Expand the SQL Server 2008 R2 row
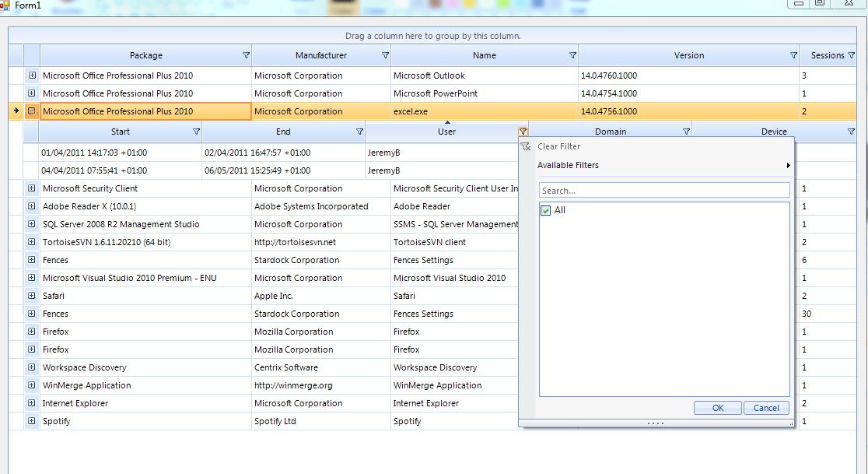Viewport: 868px width, 474px height. pyautogui.click(x=32, y=223)
